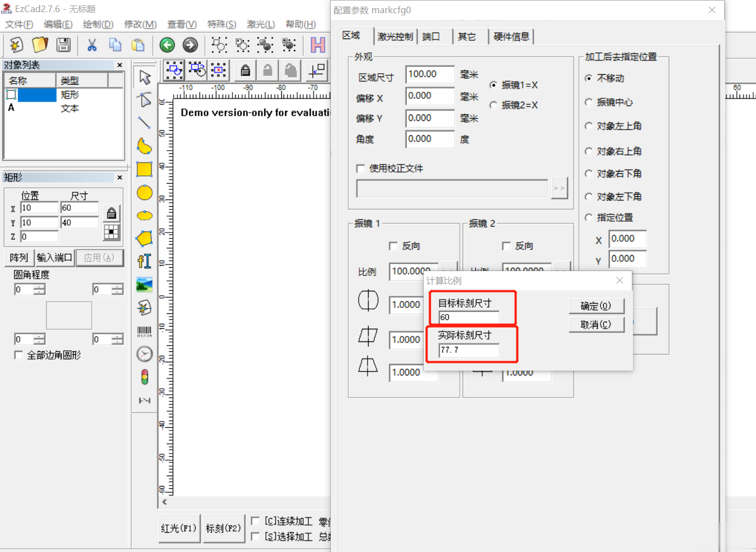756x552 pixels.
Task: Select 对象左上角 radio option
Action: pos(588,126)
